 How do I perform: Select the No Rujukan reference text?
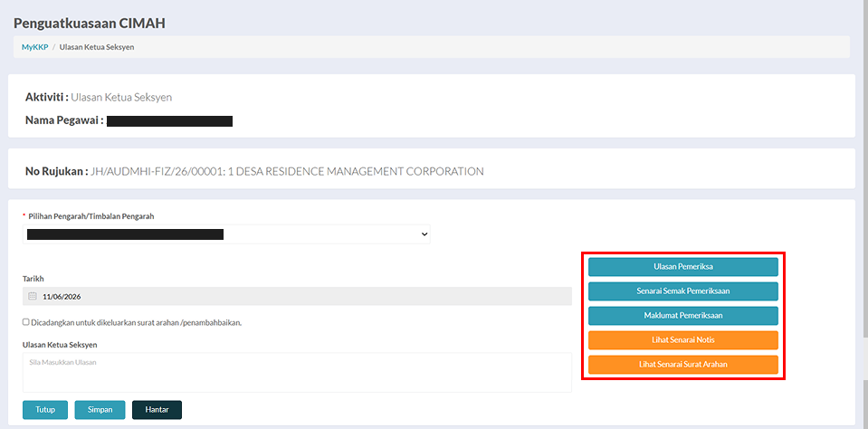click(287, 172)
